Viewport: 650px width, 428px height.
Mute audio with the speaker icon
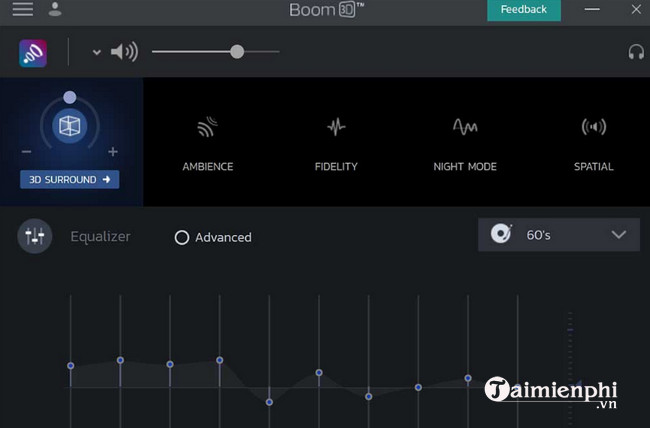124,52
